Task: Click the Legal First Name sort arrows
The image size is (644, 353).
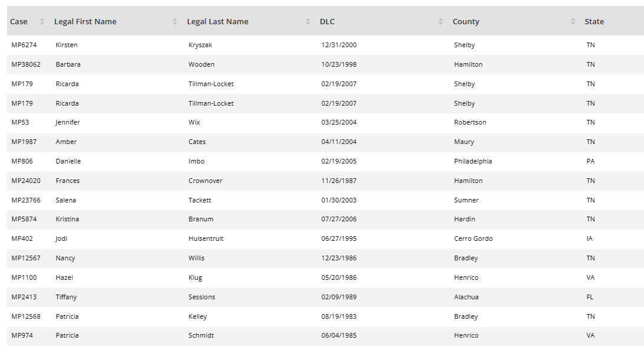Action: (175, 22)
